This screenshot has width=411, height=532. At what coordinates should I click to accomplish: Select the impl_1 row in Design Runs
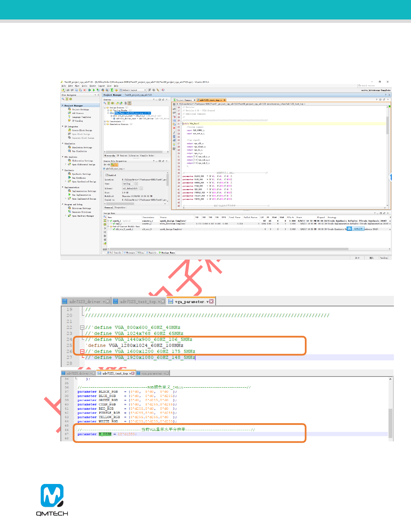click(248, 224)
